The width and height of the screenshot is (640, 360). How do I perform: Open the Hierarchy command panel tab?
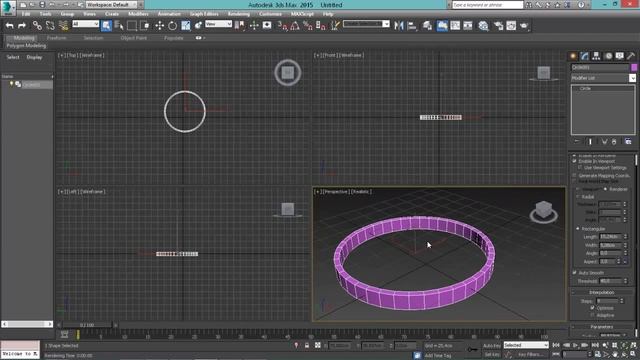[x=596, y=56]
